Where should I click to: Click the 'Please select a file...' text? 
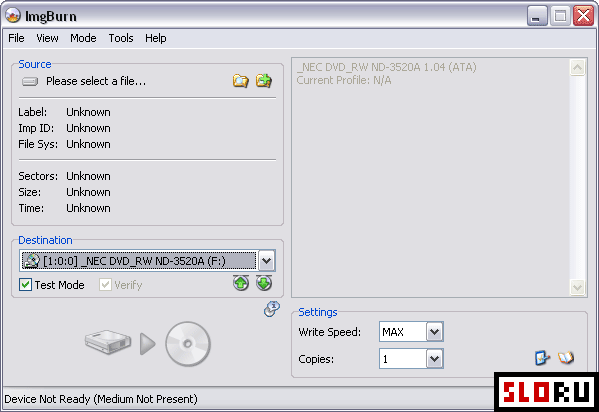point(96,81)
